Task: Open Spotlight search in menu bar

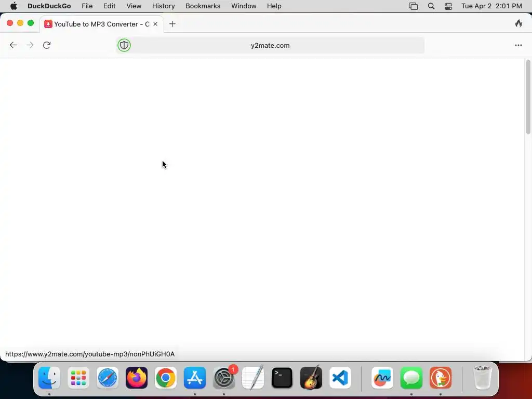Action: tap(431, 6)
